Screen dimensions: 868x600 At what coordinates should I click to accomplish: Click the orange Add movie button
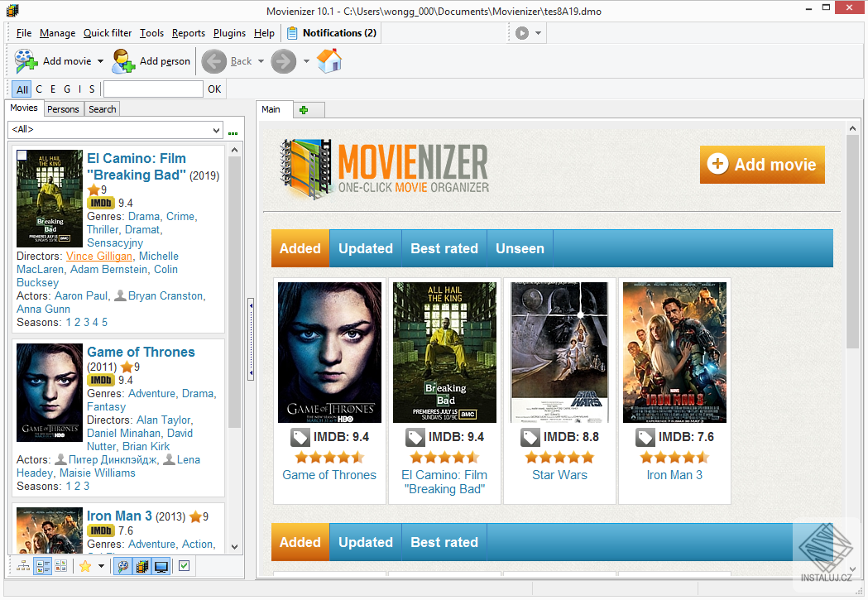point(761,165)
